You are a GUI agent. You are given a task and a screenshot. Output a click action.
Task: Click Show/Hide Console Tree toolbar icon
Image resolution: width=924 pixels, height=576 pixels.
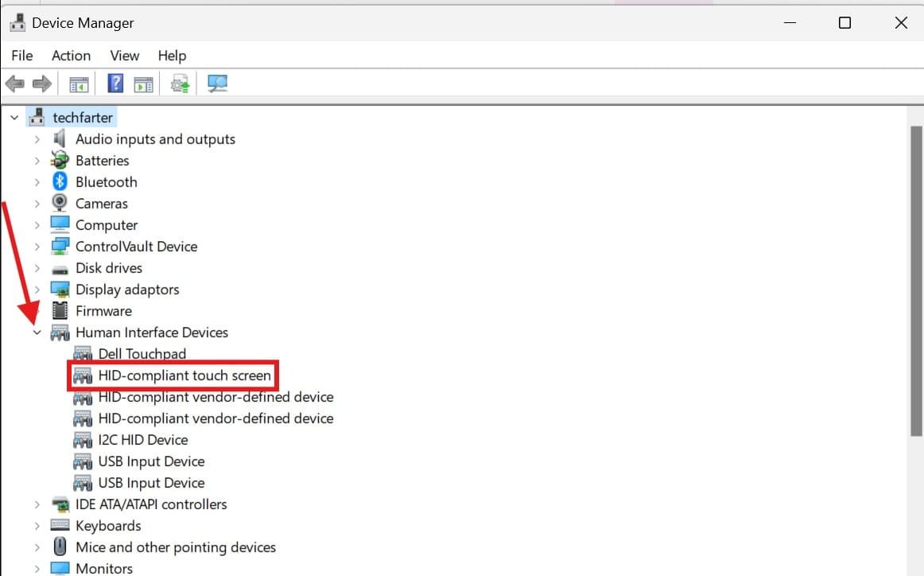(79, 84)
